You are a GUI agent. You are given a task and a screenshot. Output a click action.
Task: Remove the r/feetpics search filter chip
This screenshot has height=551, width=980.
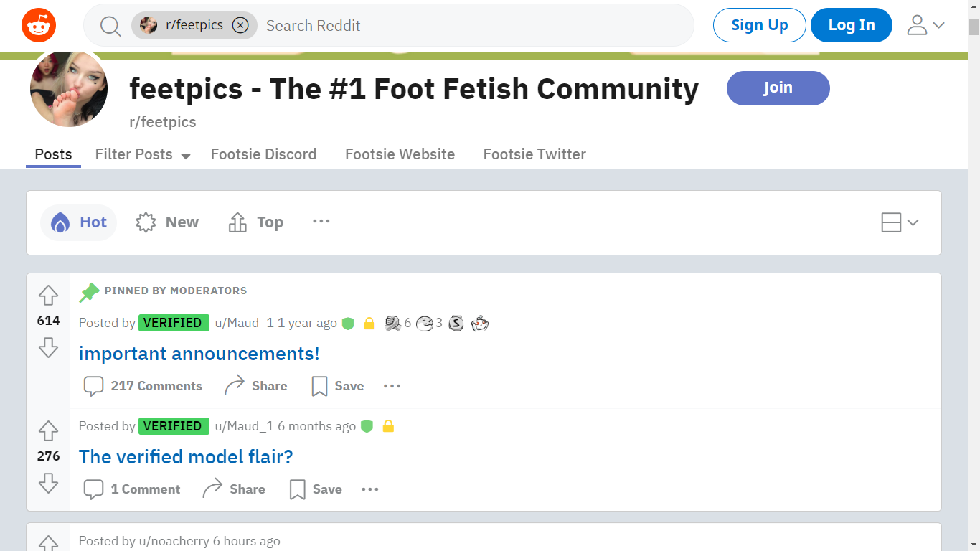[x=240, y=26]
